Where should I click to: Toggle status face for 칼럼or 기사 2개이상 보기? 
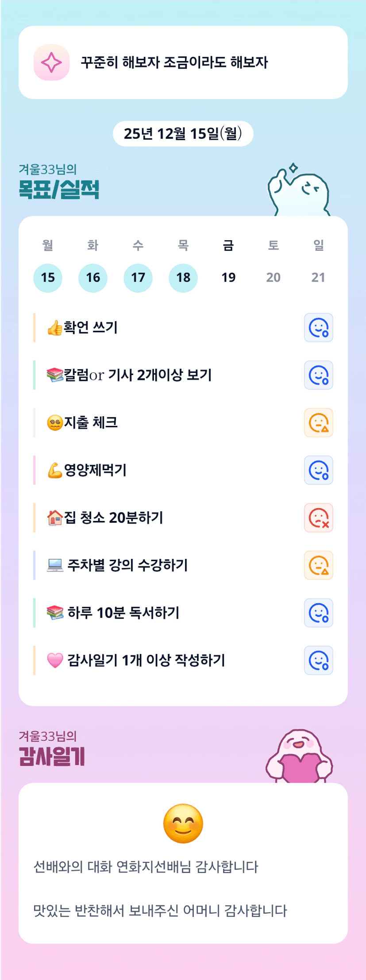click(x=318, y=375)
